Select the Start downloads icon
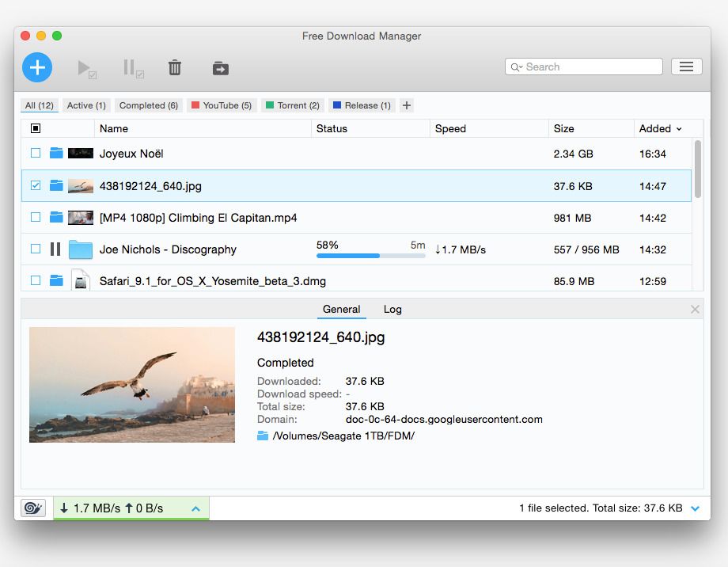The image size is (728, 567). click(x=84, y=68)
